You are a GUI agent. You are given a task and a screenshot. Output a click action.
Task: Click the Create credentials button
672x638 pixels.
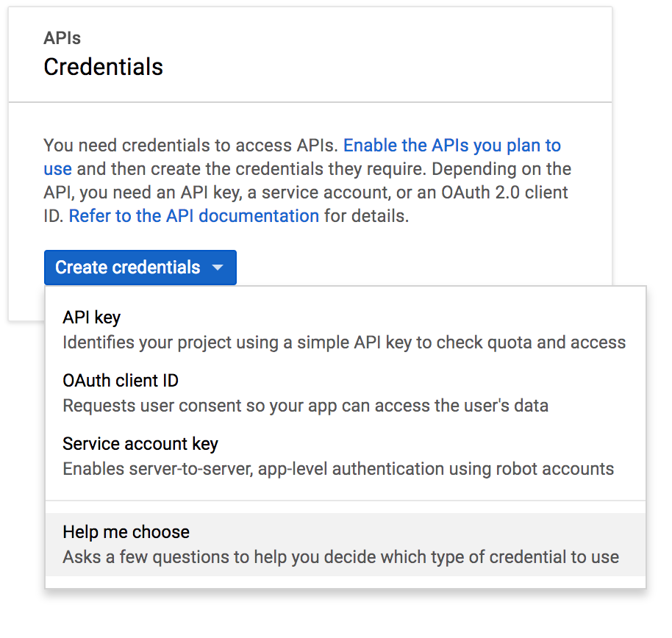[x=127, y=268]
